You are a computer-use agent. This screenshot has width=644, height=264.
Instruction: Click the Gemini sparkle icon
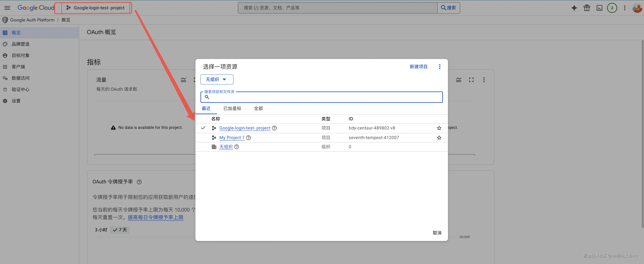[x=574, y=8]
